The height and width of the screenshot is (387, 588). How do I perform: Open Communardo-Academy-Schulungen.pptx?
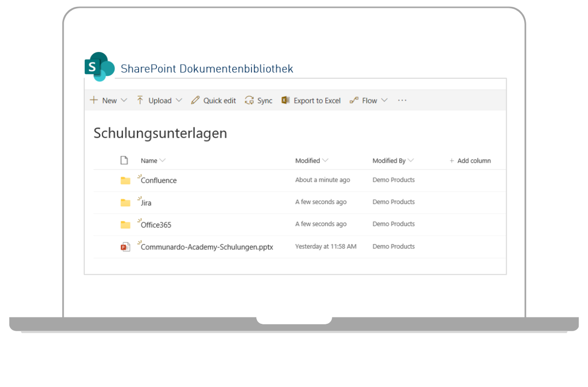207,247
